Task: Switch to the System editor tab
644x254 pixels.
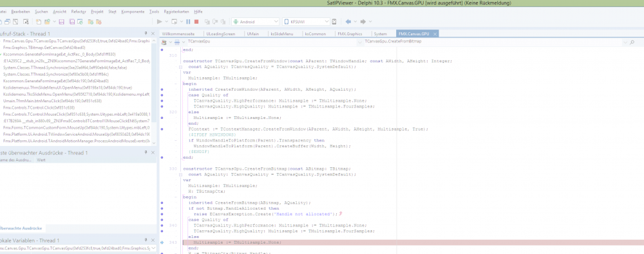Action: 381,33
